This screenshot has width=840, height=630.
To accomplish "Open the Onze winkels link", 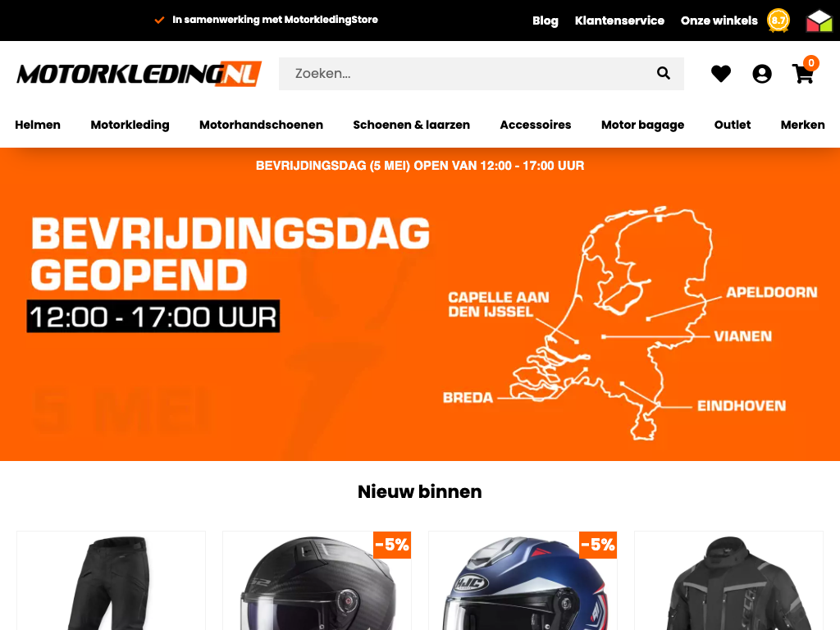I will point(719,21).
